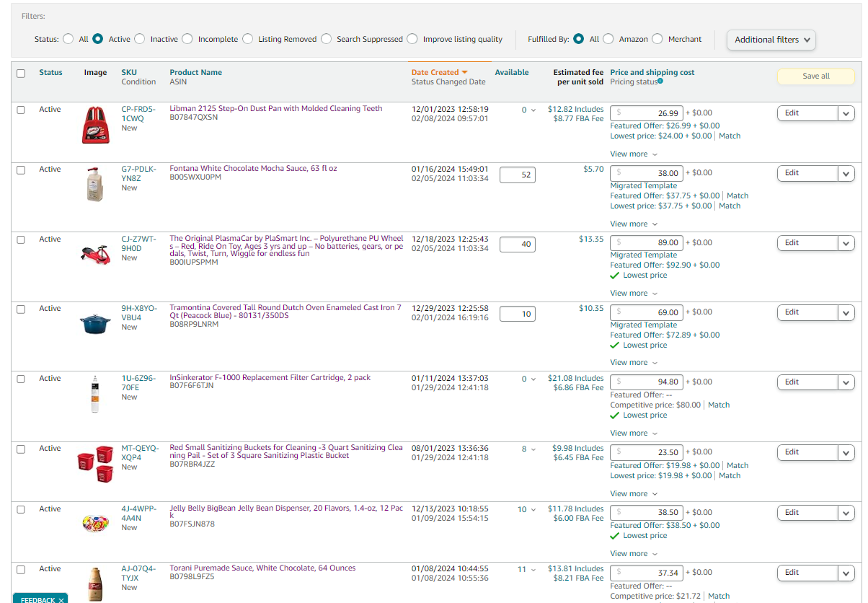Select Fulfilled By All radio button
This screenshot has width=868, height=603.
pyautogui.click(x=578, y=39)
